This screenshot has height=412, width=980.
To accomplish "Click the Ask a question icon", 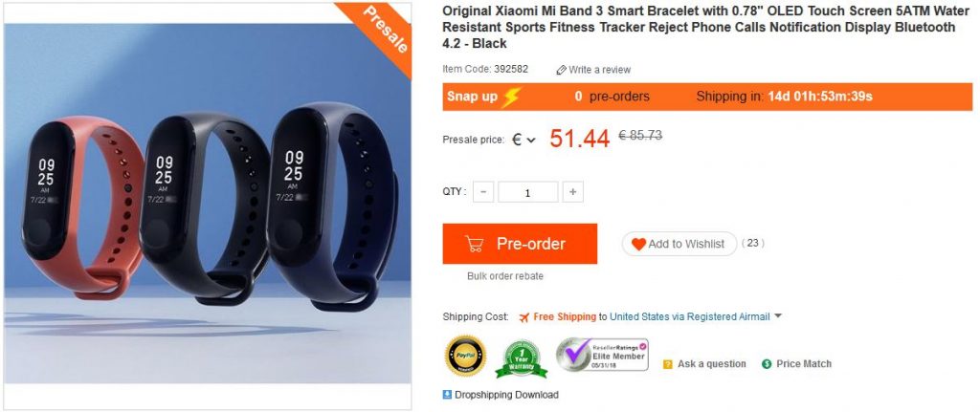I will pos(667,364).
